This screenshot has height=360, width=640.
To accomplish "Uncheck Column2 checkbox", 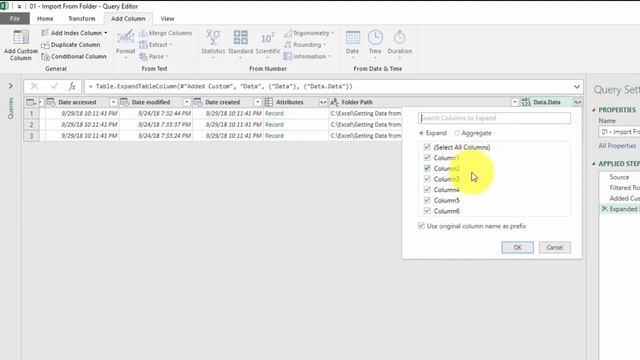I will (427, 168).
